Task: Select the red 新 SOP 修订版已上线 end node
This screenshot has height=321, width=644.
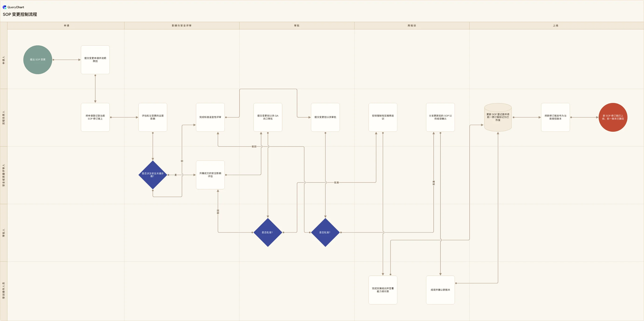Action: point(613,117)
